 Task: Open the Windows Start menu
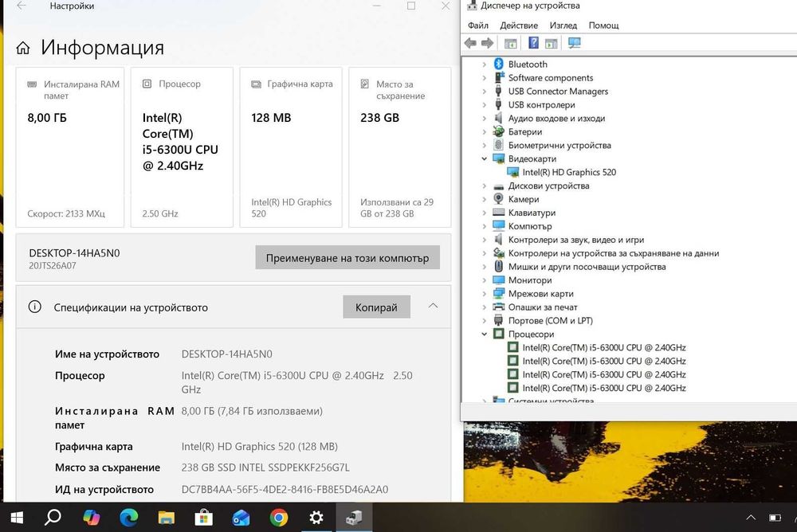click(17, 518)
